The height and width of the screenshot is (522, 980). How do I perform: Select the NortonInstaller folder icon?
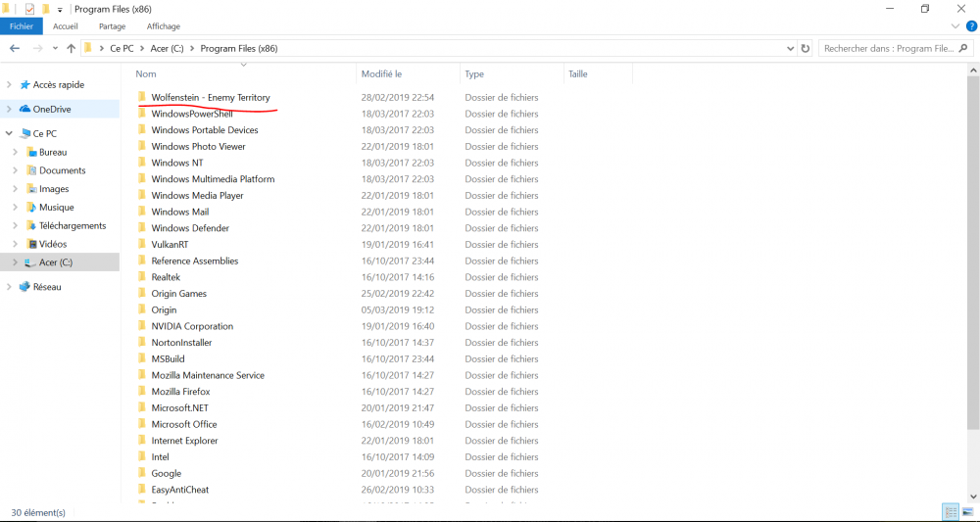coord(142,342)
